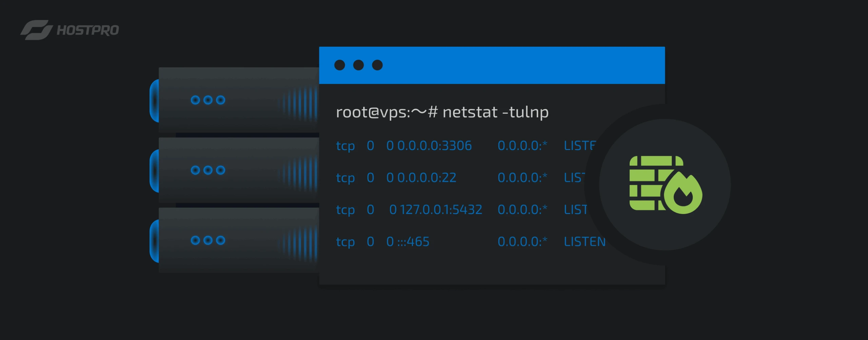Click the netstat -tulnp command line
The width and height of the screenshot is (868, 340).
[442, 112]
